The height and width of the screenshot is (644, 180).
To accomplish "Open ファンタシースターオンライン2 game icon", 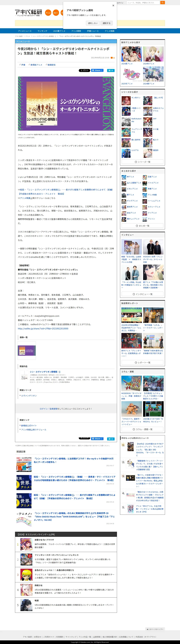I will (x=26, y=559).
